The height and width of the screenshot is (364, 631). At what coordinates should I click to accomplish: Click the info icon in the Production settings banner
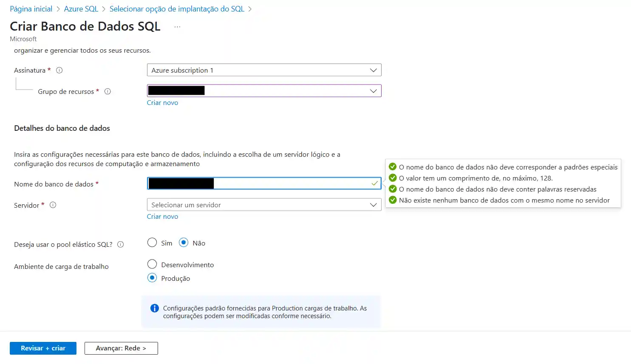154,308
